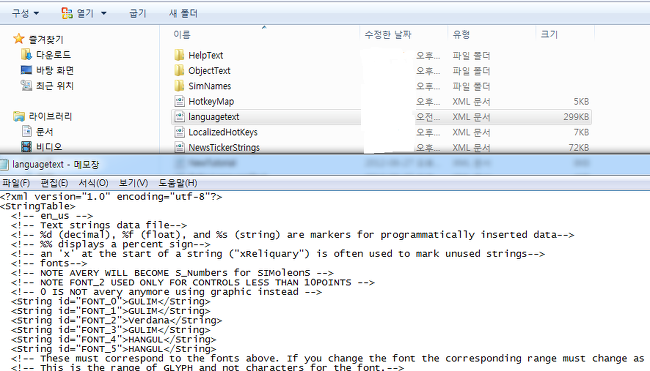Select the LocalizedHotKeys file name

pyautogui.click(x=223, y=132)
